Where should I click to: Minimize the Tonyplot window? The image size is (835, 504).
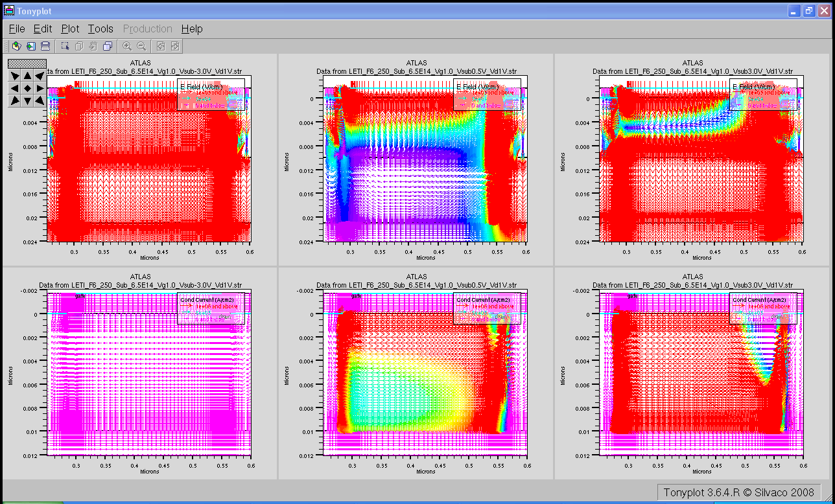tap(794, 10)
